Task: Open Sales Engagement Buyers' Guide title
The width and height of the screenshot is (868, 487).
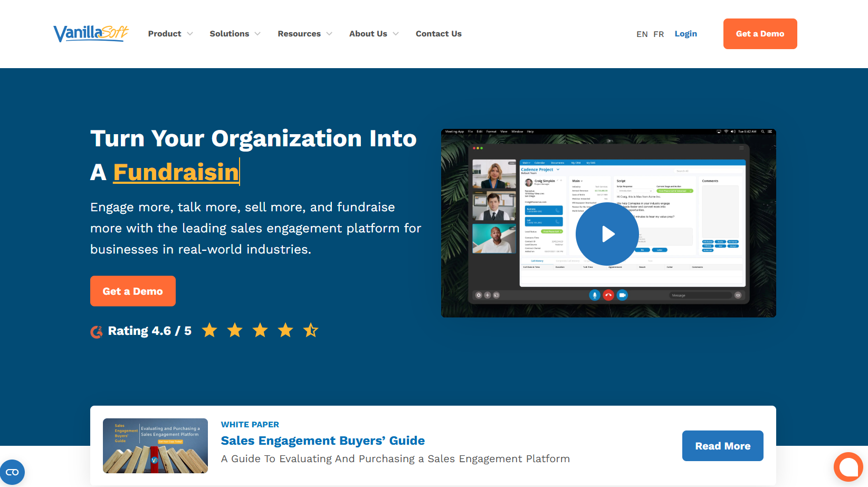Action: tap(323, 441)
